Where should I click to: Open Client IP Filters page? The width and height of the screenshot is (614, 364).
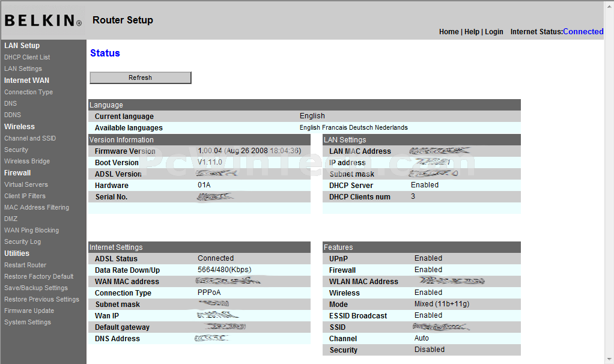[25, 196]
